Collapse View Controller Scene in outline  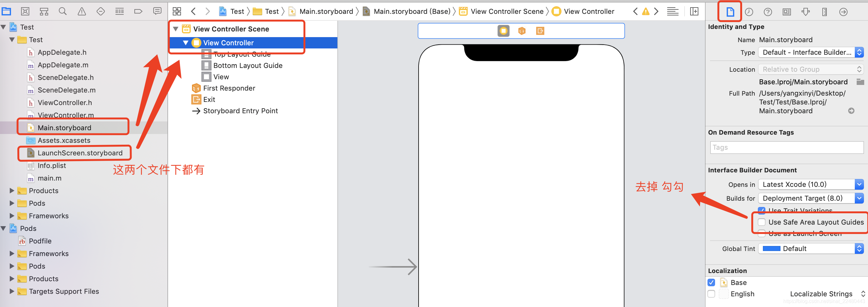pos(176,29)
